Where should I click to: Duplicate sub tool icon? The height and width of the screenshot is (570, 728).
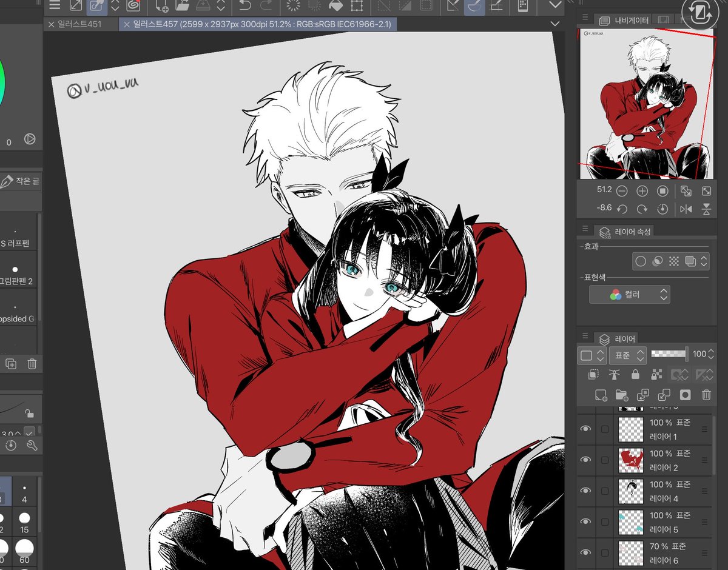pyautogui.click(x=11, y=364)
